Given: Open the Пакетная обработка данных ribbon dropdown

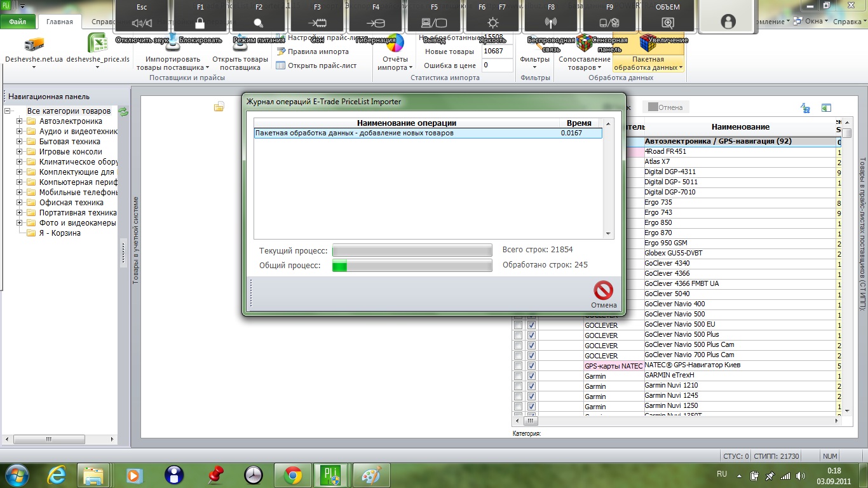Looking at the screenshot, I should click(648, 53).
